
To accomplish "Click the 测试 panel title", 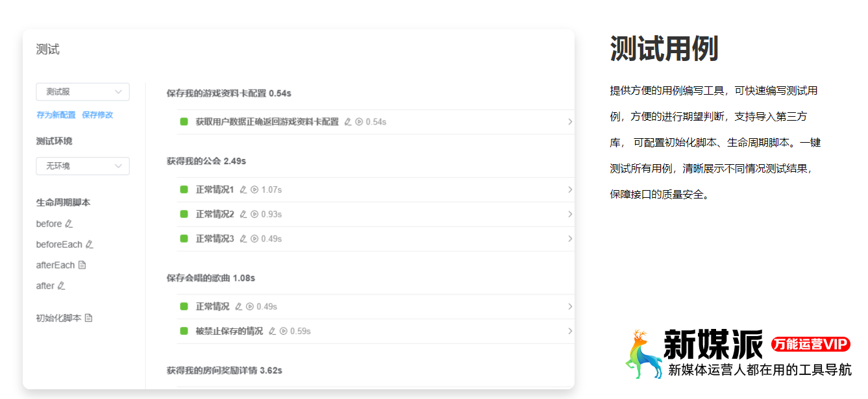I will [48, 50].
